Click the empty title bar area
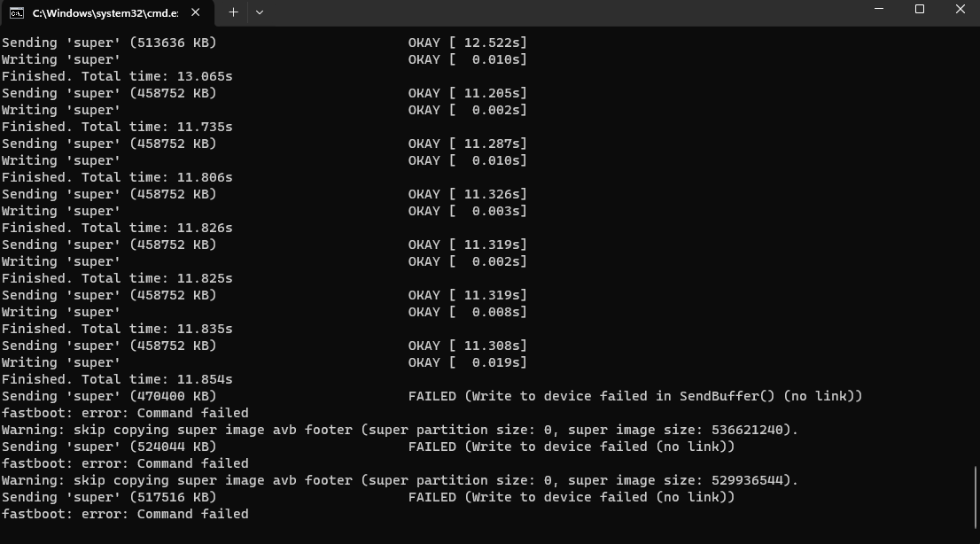The width and height of the screenshot is (980, 544). coord(563,12)
